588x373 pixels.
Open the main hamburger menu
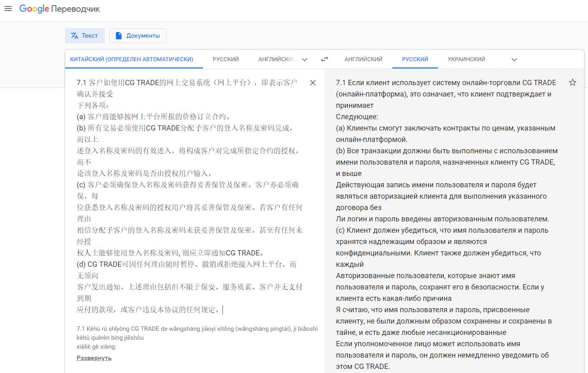click(x=8, y=9)
